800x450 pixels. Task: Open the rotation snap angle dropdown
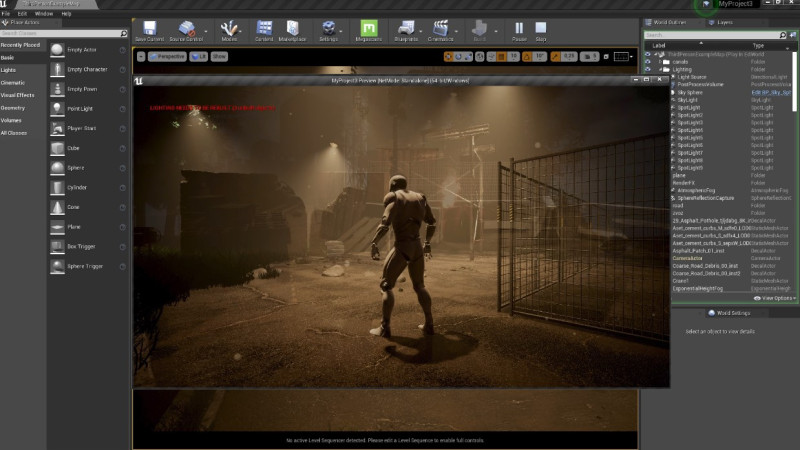(x=541, y=57)
